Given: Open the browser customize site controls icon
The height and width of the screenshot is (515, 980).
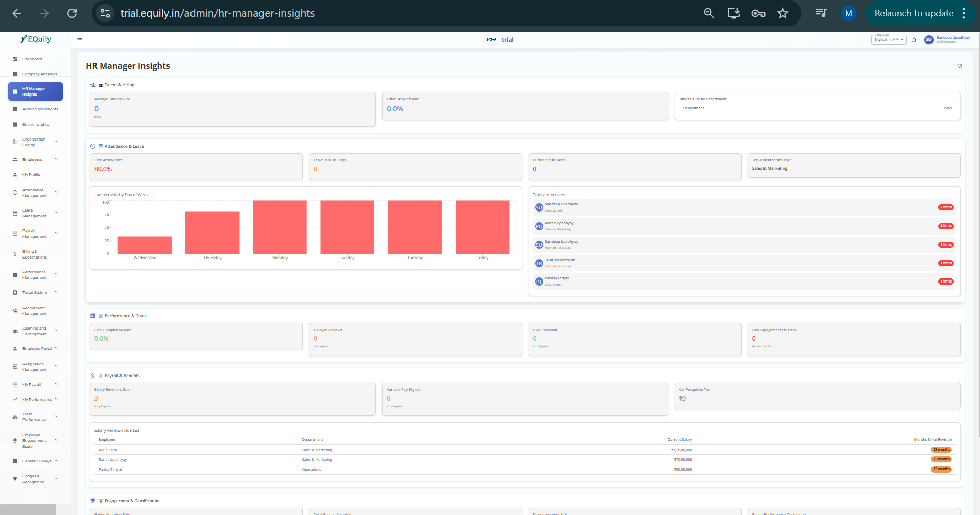Looking at the screenshot, I should coord(105,13).
